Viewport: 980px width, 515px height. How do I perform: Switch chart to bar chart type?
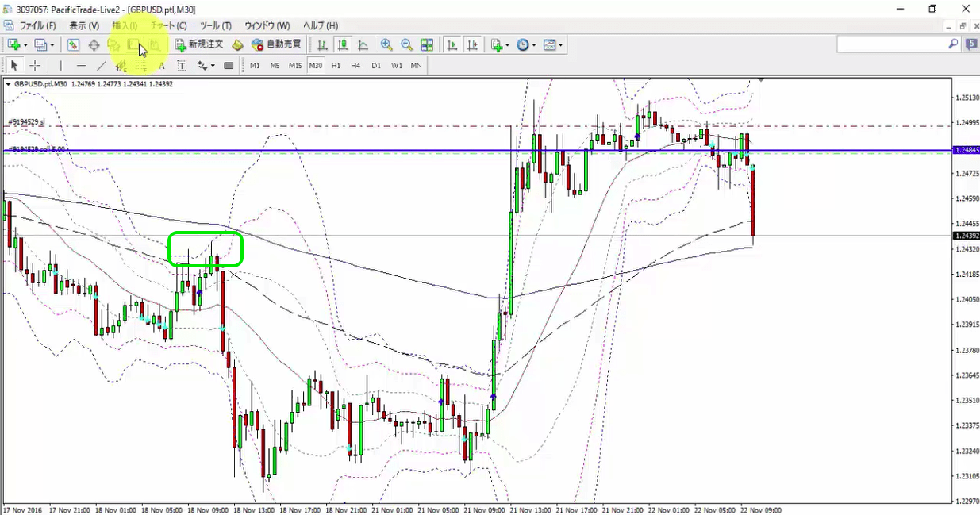coord(322,45)
